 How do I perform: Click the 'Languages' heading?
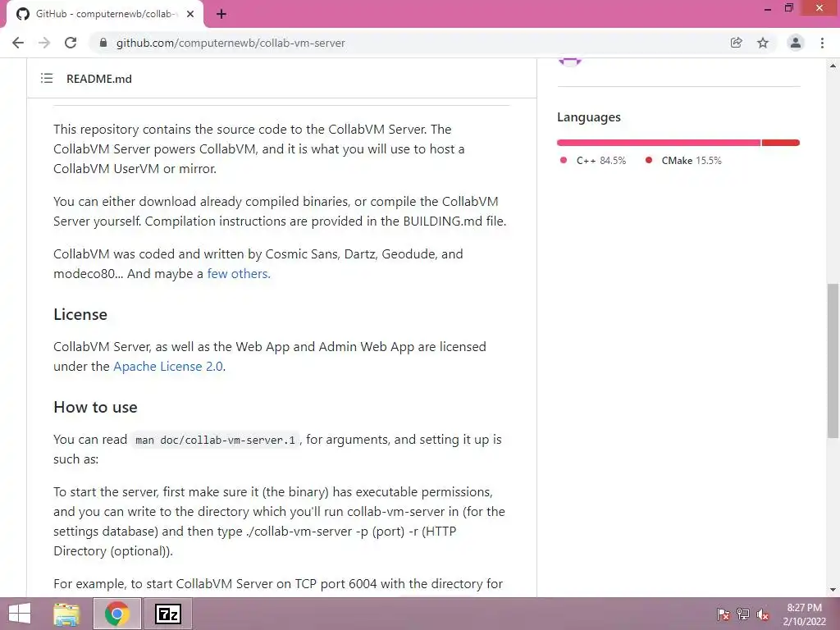click(x=589, y=117)
